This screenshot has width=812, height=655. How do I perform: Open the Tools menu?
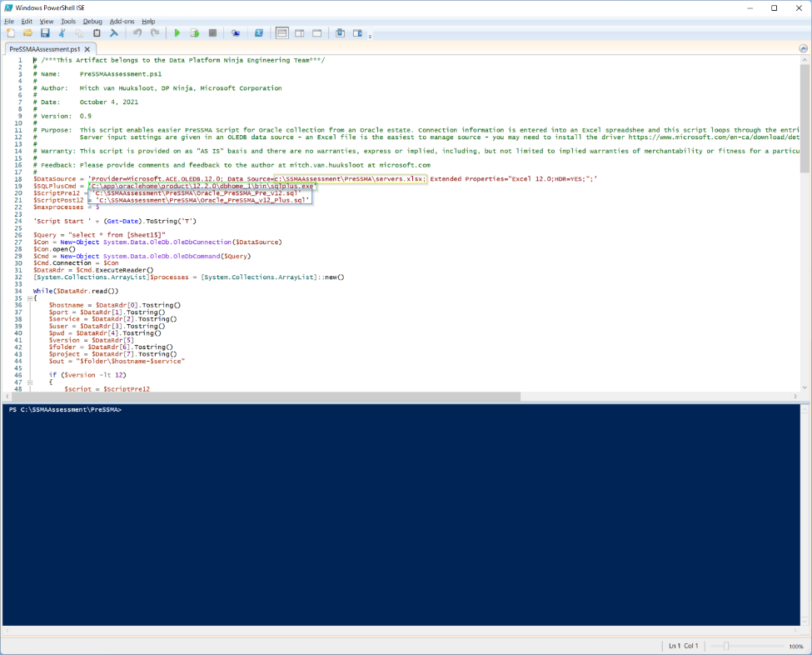[68, 21]
